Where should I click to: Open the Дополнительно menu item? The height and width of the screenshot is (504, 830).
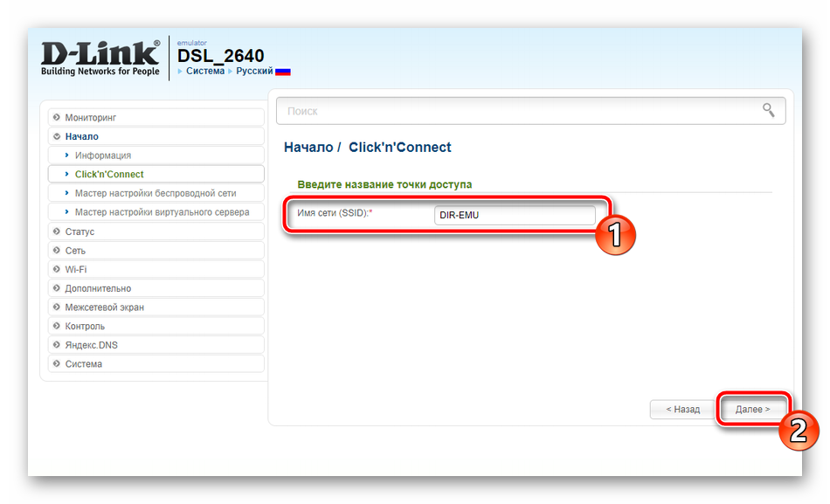point(156,288)
